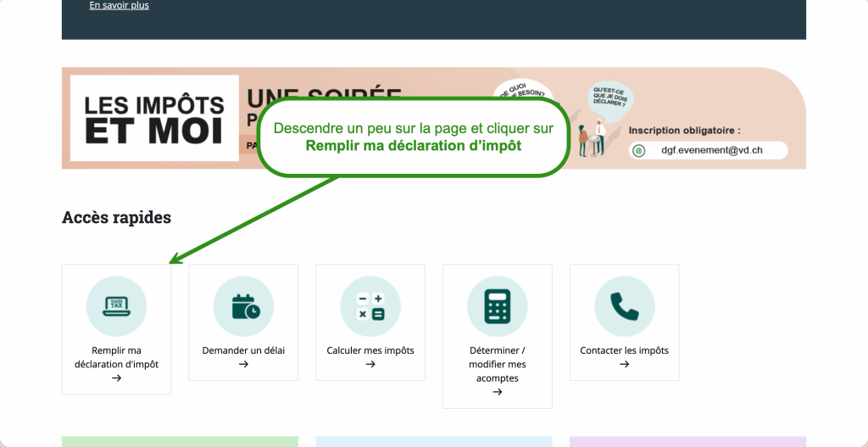Image resolution: width=868 pixels, height=447 pixels.
Task: Open the En savoir plus link
Action: click(119, 6)
